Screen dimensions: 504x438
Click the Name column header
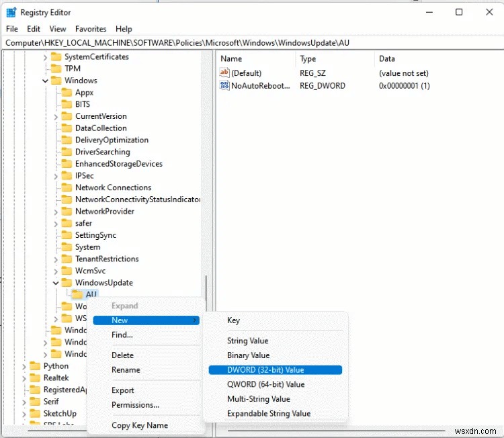click(257, 59)
